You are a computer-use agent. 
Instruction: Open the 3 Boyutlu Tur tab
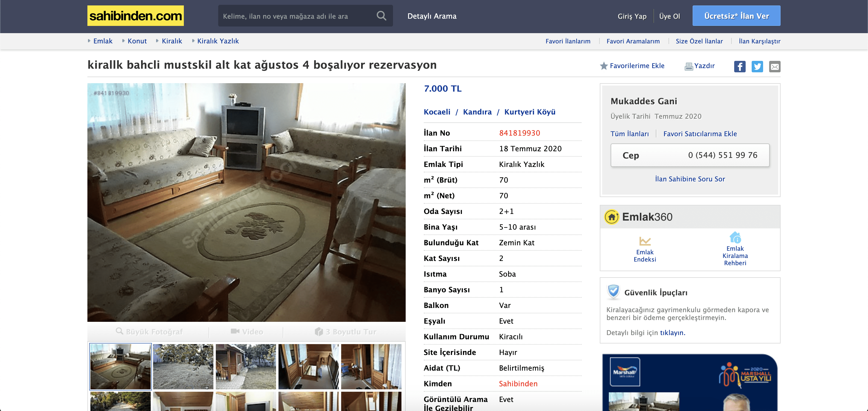pyautogui.click(x=345, y=332)
